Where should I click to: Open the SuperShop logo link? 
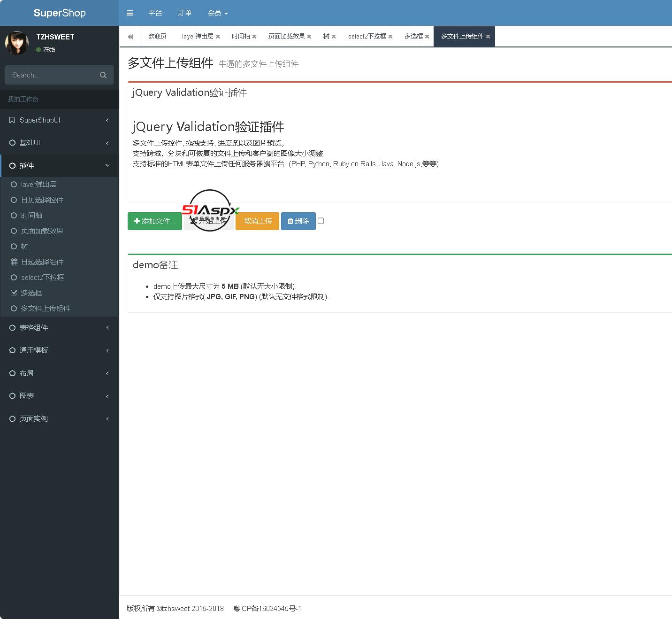60,13
